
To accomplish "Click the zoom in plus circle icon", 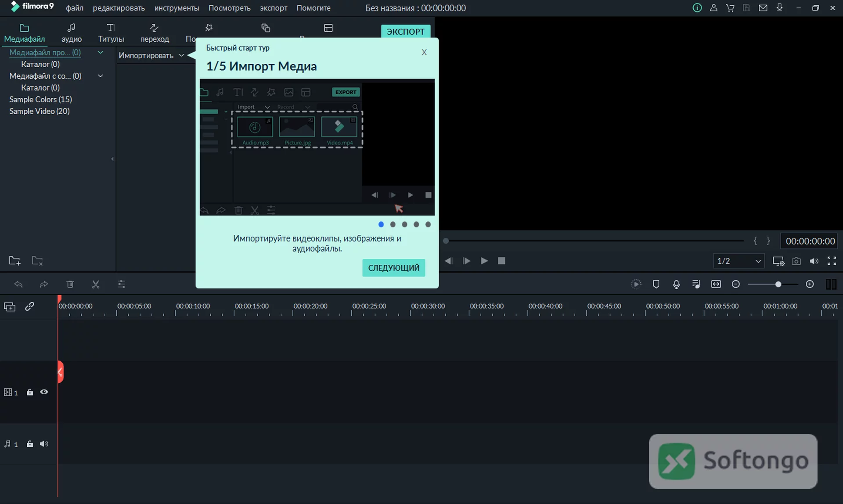I will pos(810,284).
